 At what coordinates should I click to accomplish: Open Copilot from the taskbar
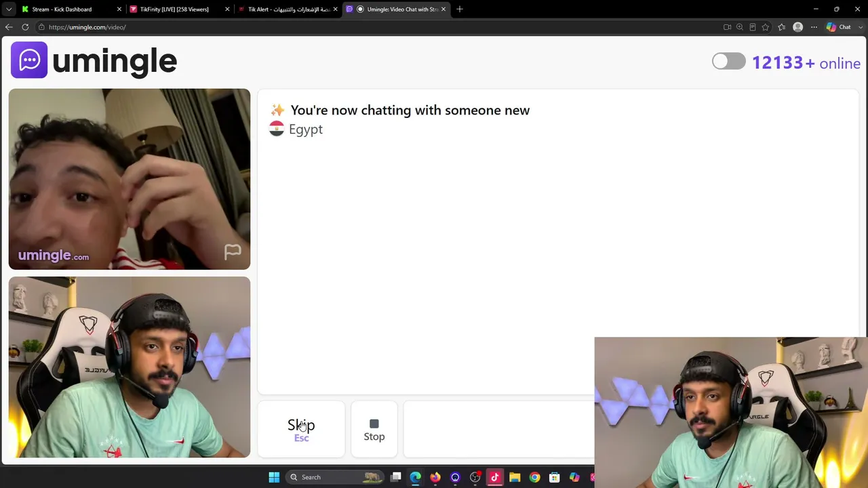[574, 477]
